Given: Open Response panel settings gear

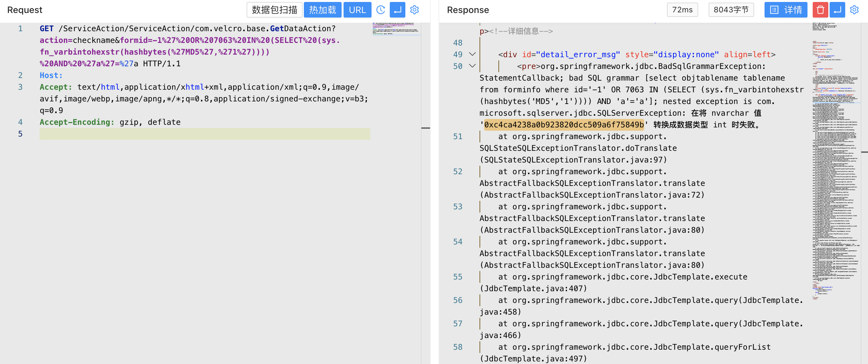Looking at the screenshot, I should 854,10.
